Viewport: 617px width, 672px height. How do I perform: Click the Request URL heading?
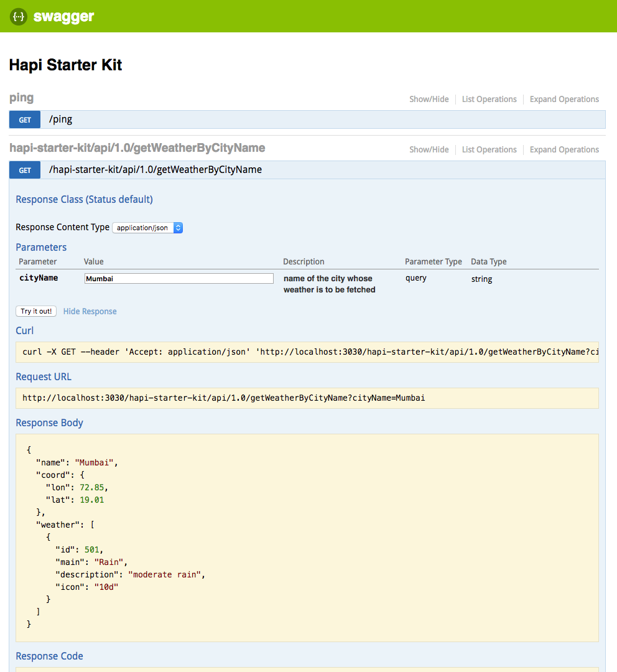coord(44,376)
